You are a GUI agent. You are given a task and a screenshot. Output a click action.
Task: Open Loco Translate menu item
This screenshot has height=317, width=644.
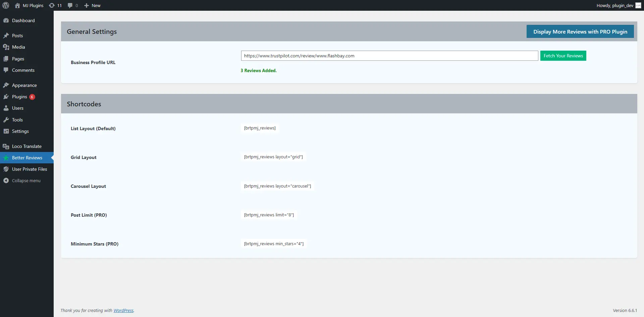click(x=27, y=146)
